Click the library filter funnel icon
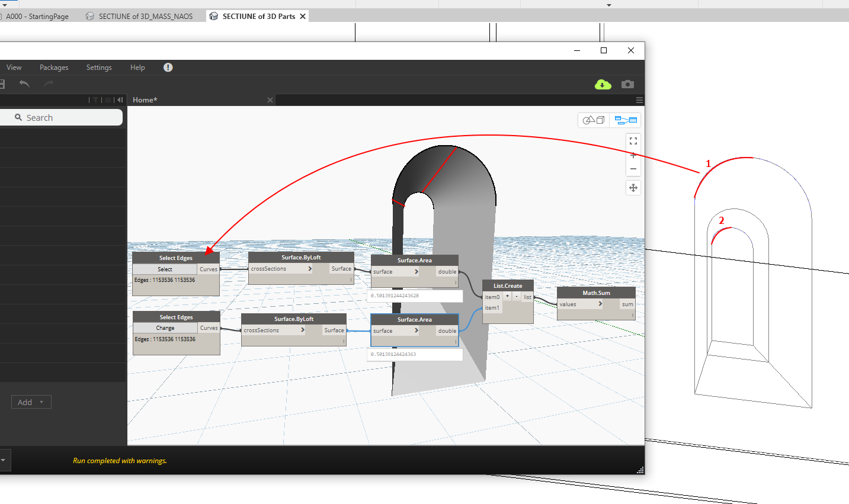Screen dimensions: 849x504 coord(95,100)
